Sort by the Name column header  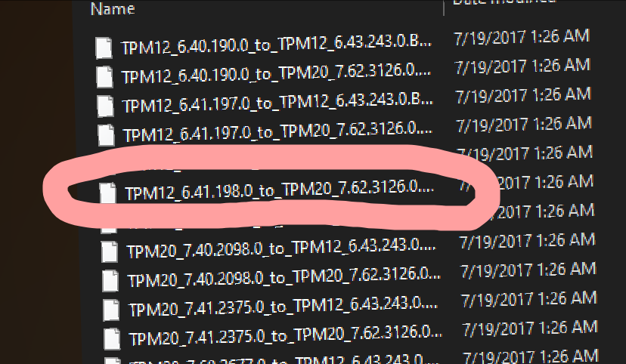point(113,9)
